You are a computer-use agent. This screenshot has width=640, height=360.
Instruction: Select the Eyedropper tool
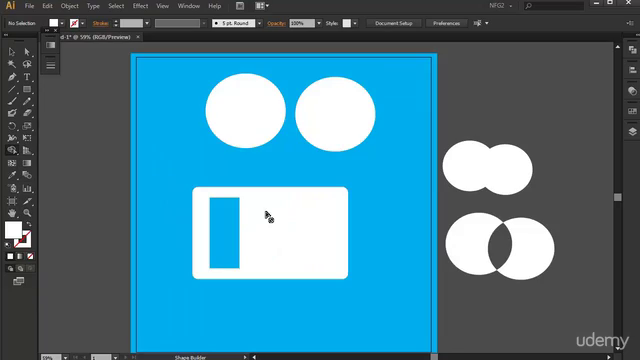click(x=12, y=176)
